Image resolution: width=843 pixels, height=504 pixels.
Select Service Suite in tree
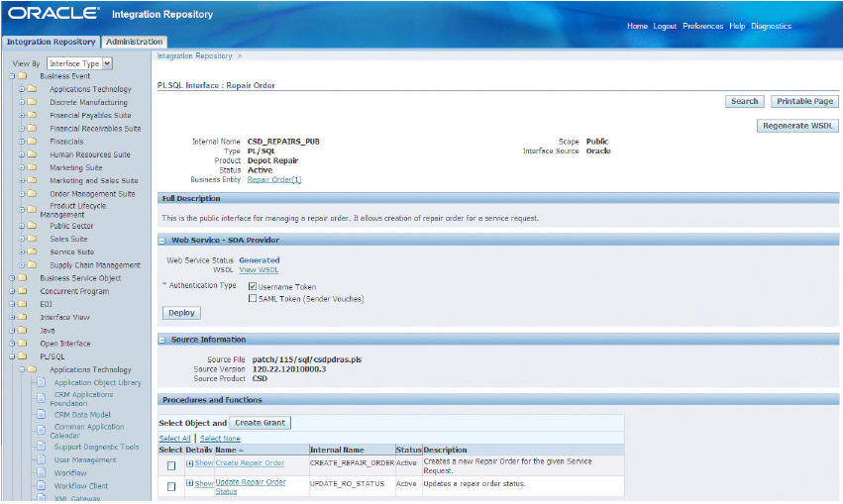(x=71, y=252)
